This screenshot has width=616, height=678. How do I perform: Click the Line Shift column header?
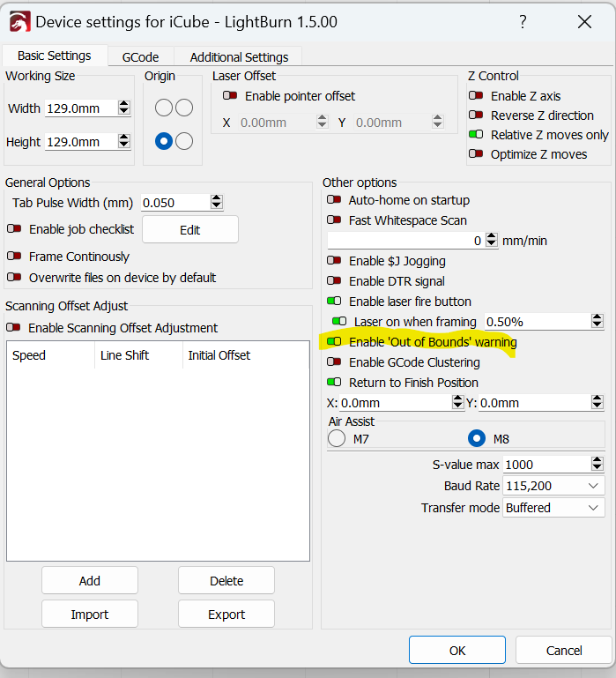[x=138, y=355]
